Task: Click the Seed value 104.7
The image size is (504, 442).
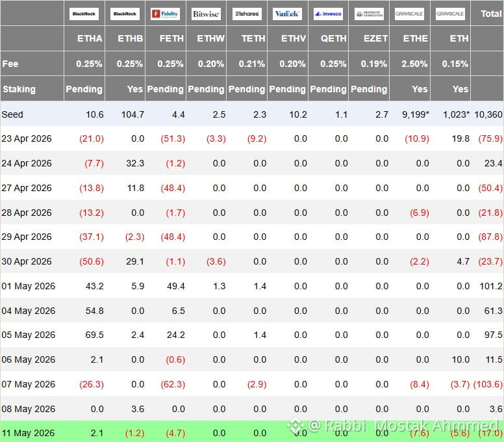Action: 132,114
